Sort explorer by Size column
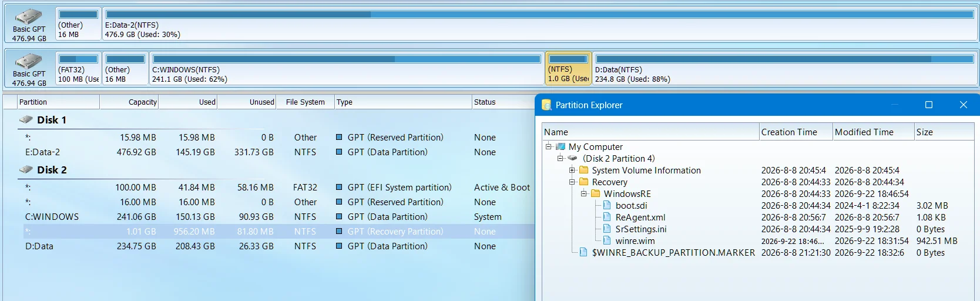 944,132
